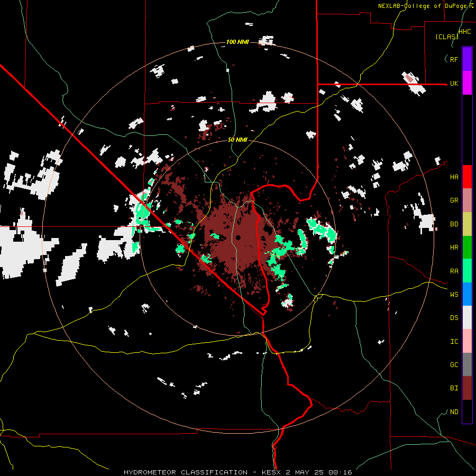Click the [CLAS] unit label
The width and height of the screenshot is (476, 476).
(x=447, y=36)
